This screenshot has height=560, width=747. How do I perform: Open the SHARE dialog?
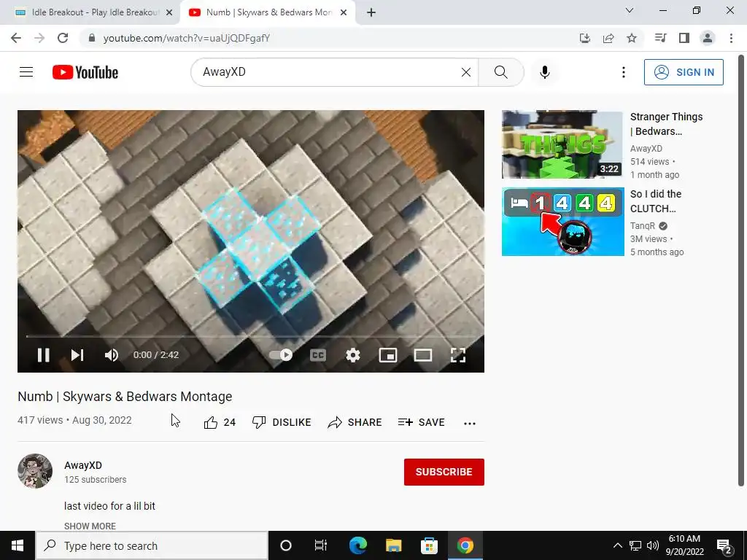point(355,422)
